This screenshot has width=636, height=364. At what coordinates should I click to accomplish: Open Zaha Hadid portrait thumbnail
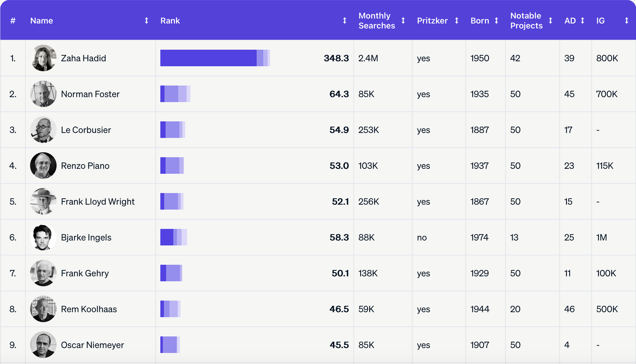(43, 58)
